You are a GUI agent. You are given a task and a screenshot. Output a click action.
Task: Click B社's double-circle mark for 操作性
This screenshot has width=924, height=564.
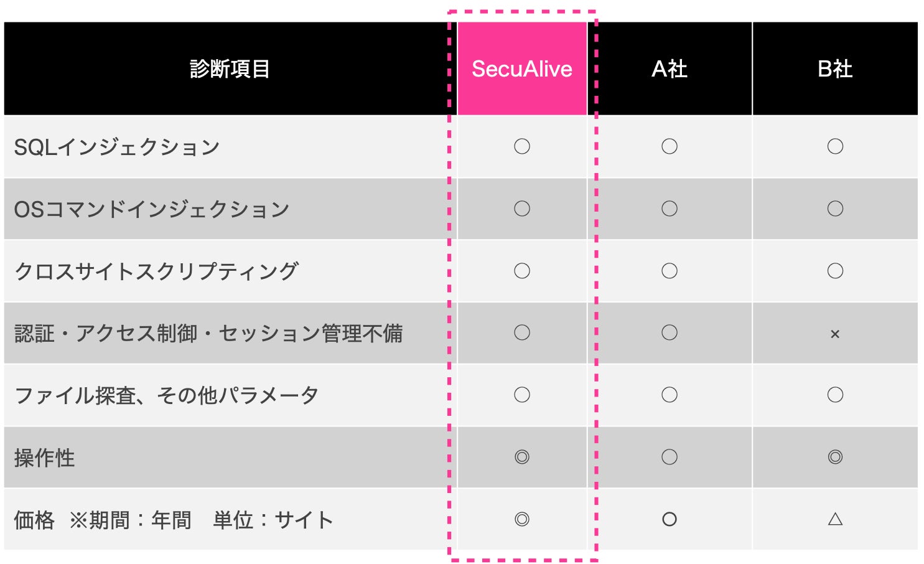[x=834, y=457]
